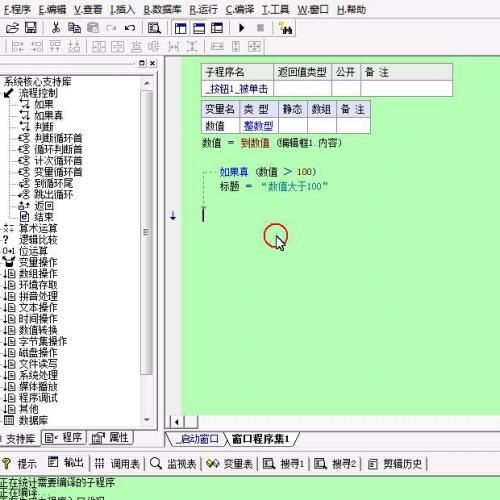Click the Stop program square icon
Screen dimensions: 500x500
click(x=260, y=28)
